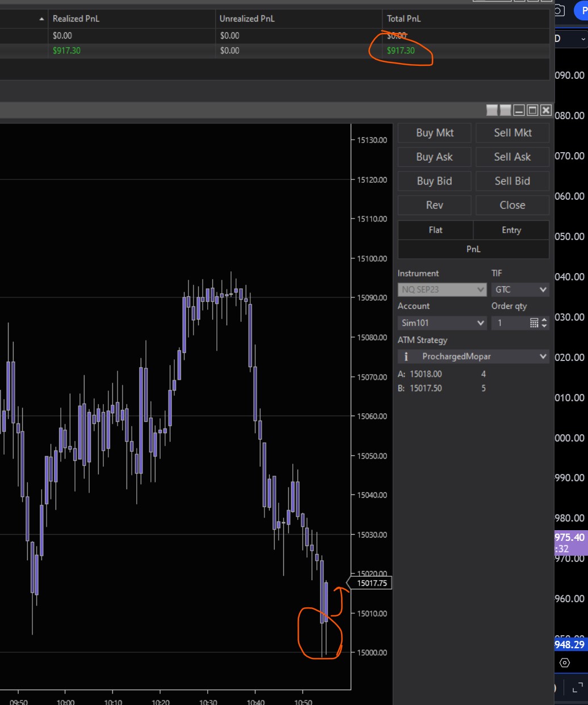Open the Instrument dropdown NQ SEP23
Screen dimensions: 588x705
click(x=442, y=289)
